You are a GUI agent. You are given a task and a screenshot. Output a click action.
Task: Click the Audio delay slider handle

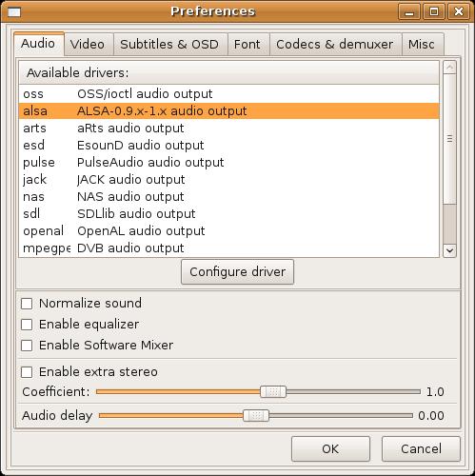256,416
